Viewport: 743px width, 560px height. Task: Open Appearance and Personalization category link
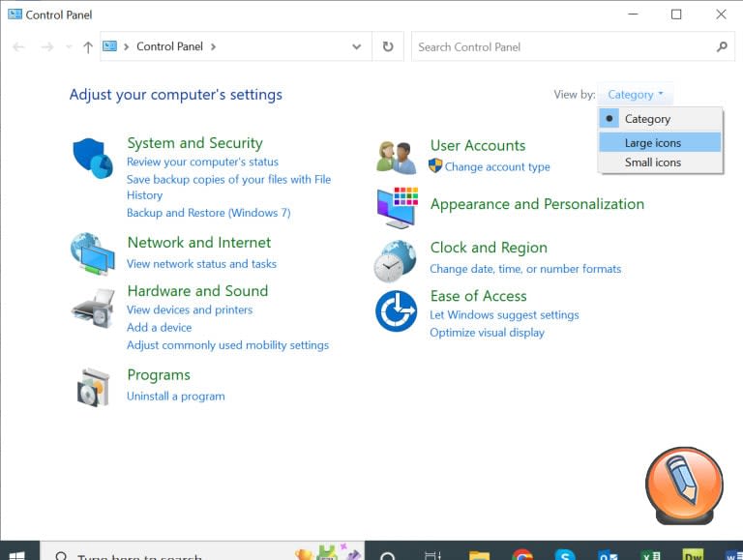pyautogui.click(x=537, y=204)
